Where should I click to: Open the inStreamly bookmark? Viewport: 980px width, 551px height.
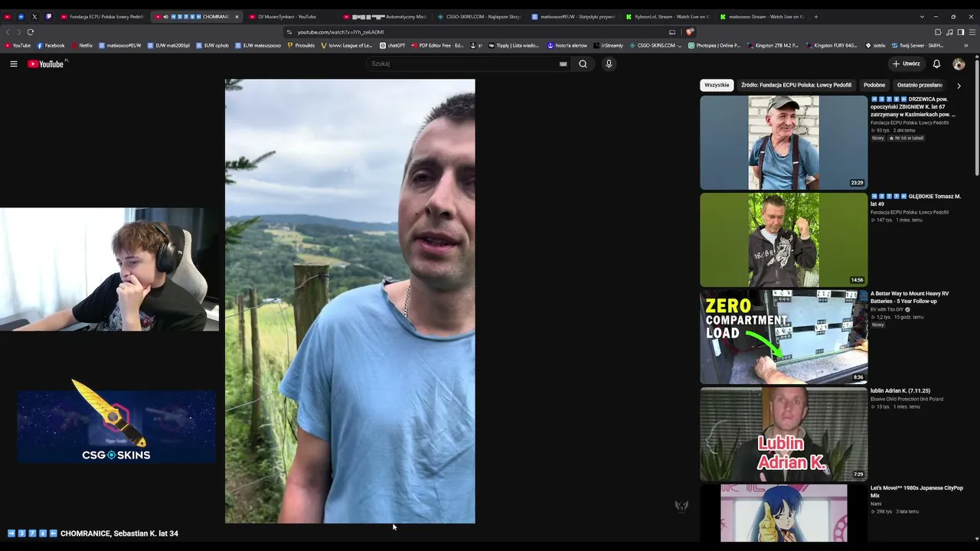[x=609, y=46]
